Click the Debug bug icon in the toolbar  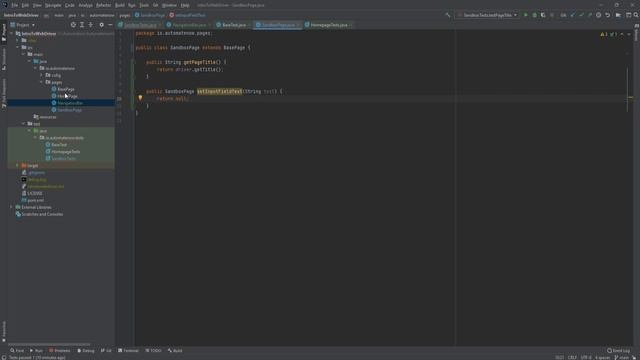534,15
